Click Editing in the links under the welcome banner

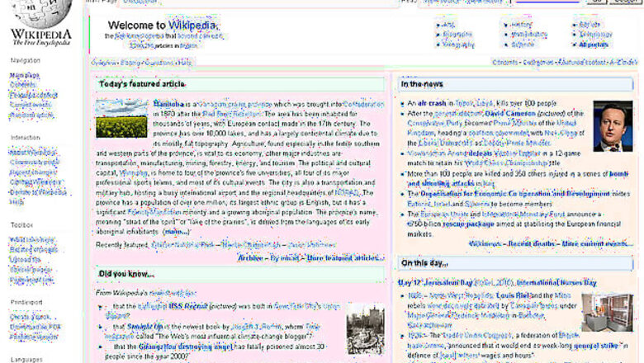130,63
